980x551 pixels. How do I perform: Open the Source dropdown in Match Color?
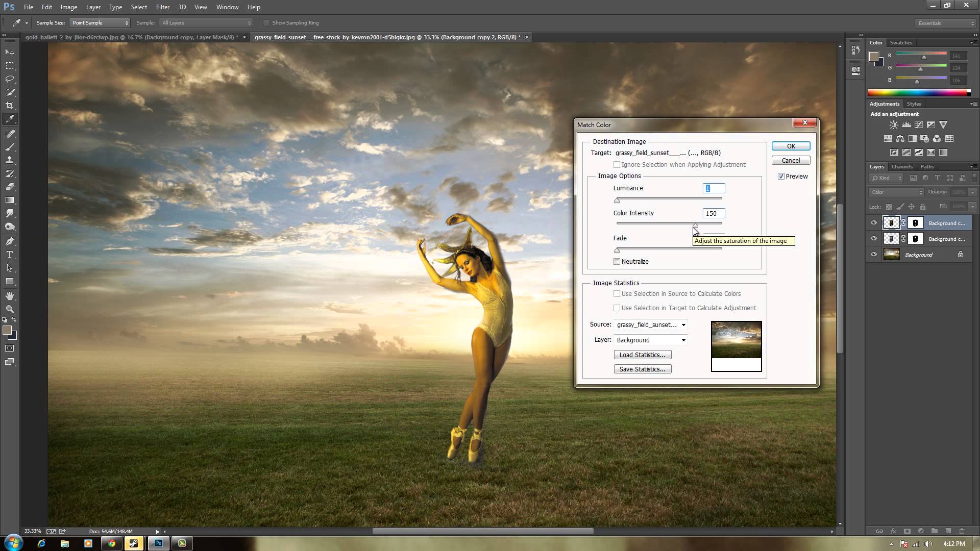coord(651,325)
